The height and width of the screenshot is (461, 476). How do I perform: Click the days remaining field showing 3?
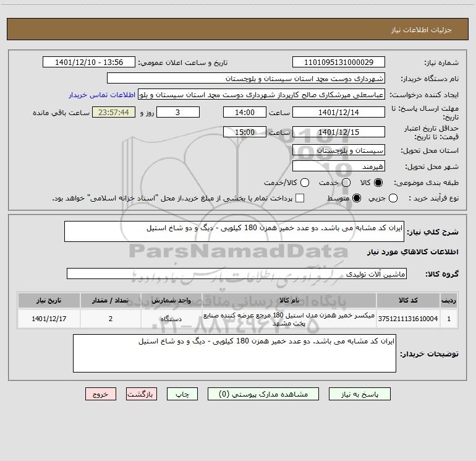[x=178, y=112]
